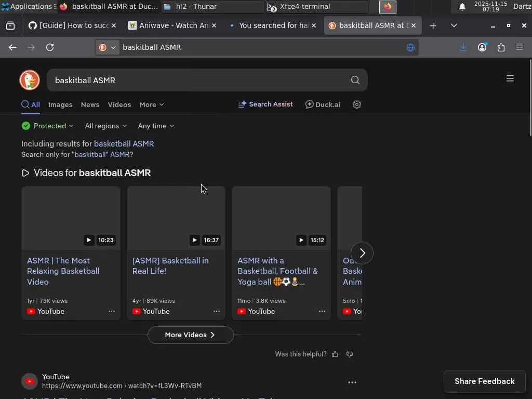Switch to hl2 Thunar window in taskbar
The height and width of the screenshot is (399, 532).
213,6
